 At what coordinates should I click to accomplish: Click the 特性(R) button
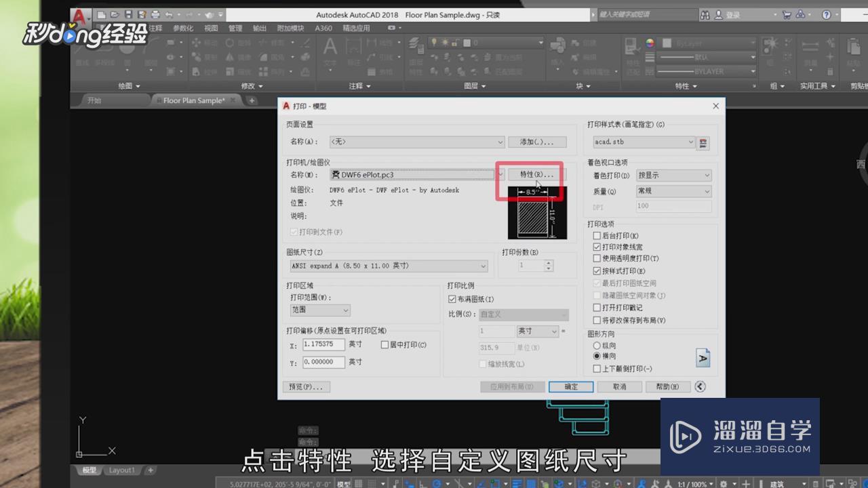(x=537, y=175)
